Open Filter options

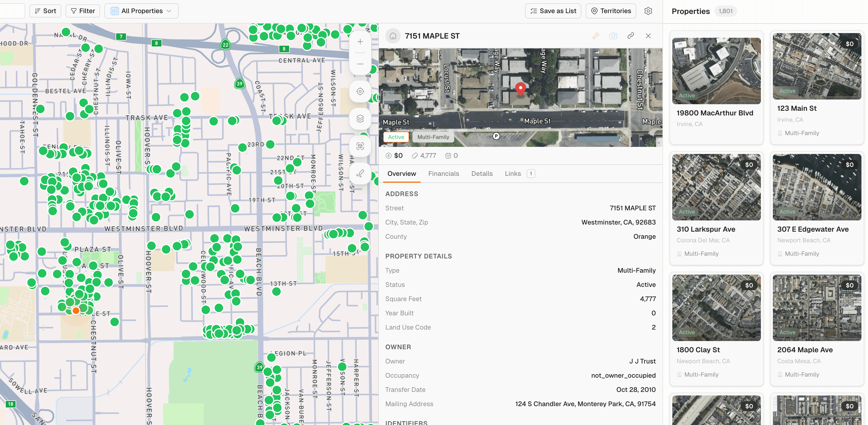coord(83,11)
